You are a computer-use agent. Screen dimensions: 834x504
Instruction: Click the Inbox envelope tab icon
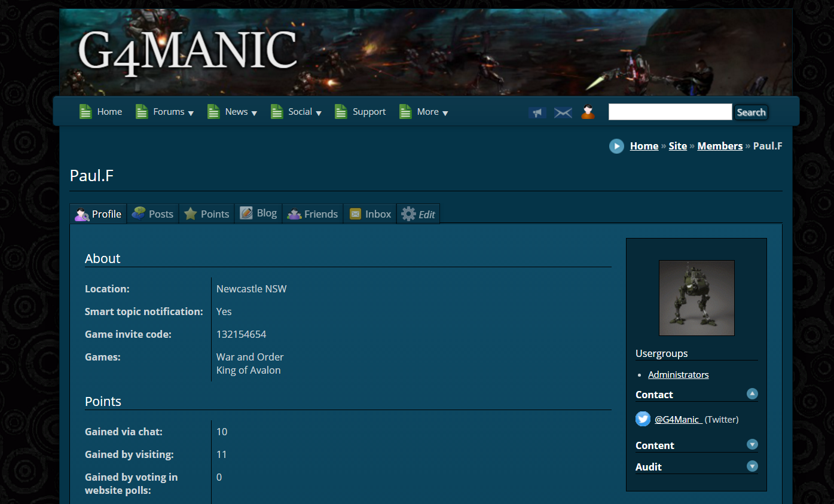pos(356,214)
